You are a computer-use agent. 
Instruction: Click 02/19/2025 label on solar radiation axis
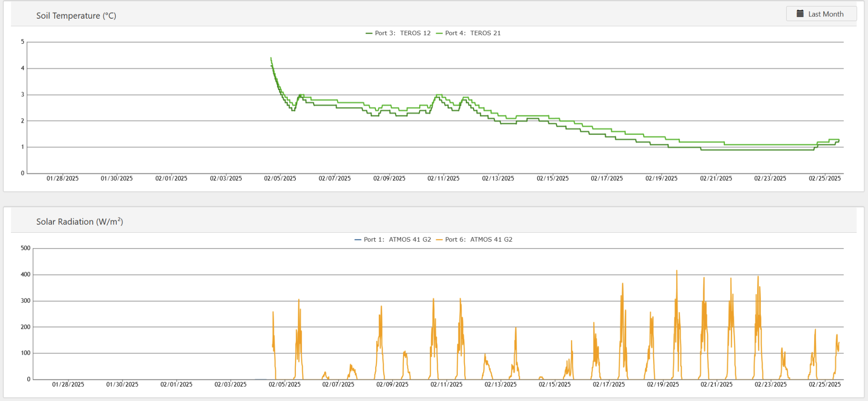(x=663, y=384)
